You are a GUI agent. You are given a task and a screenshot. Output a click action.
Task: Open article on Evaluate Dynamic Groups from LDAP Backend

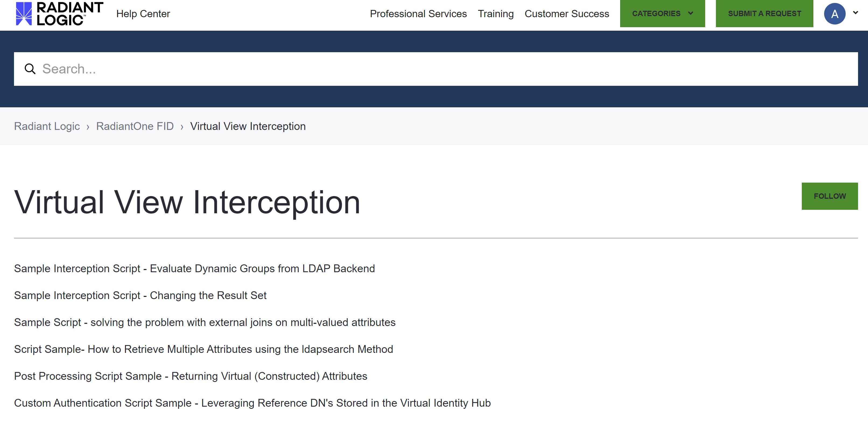tap(194, 268)
